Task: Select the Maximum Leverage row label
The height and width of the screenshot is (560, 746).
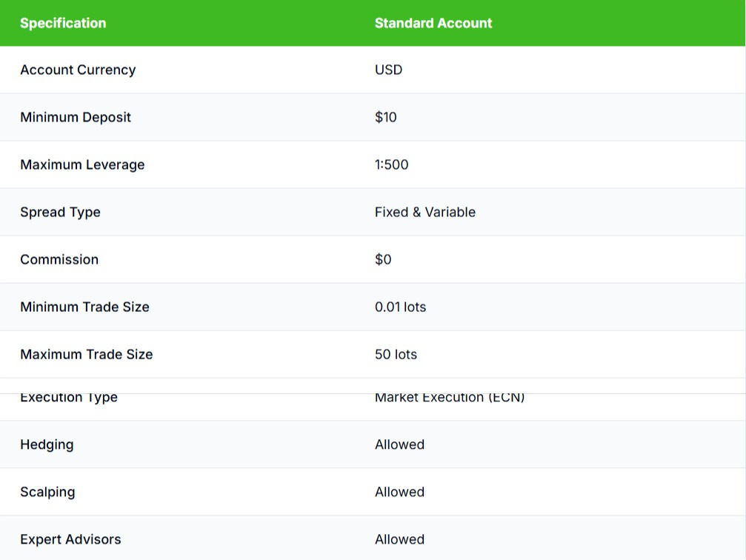Action: coord(81,164)
